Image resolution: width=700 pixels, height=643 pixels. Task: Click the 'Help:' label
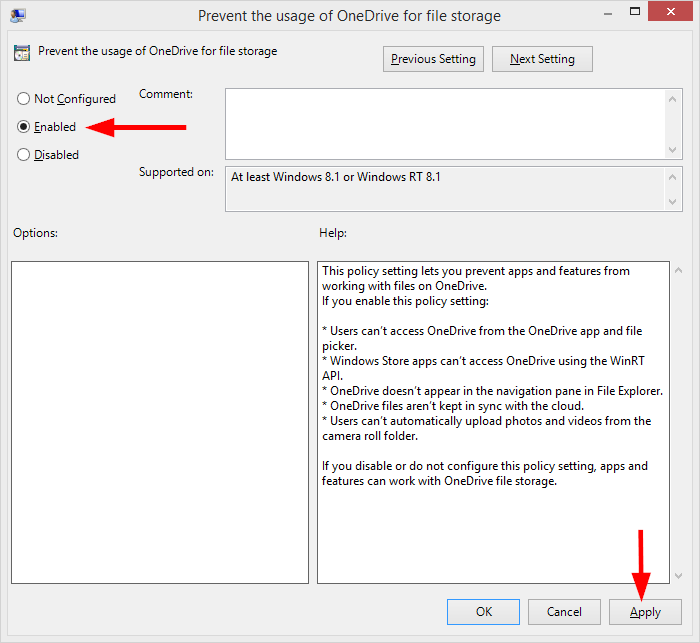click(333, 233)
